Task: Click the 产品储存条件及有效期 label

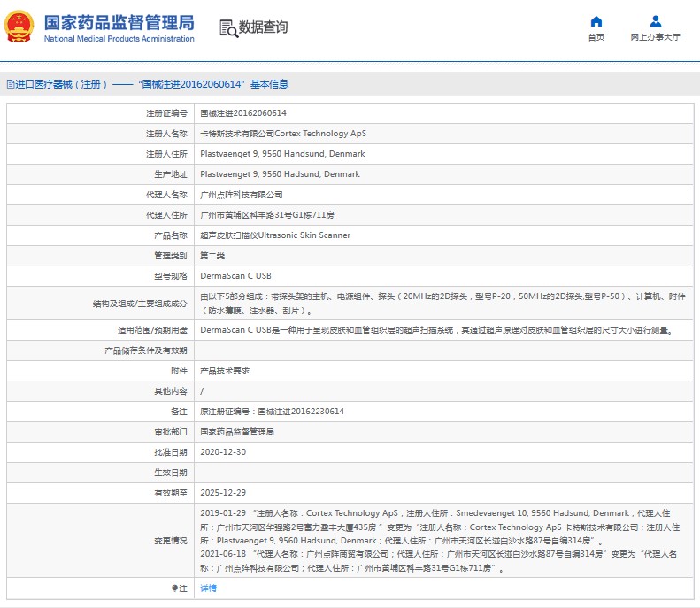Action: click(x=145, y=350)
